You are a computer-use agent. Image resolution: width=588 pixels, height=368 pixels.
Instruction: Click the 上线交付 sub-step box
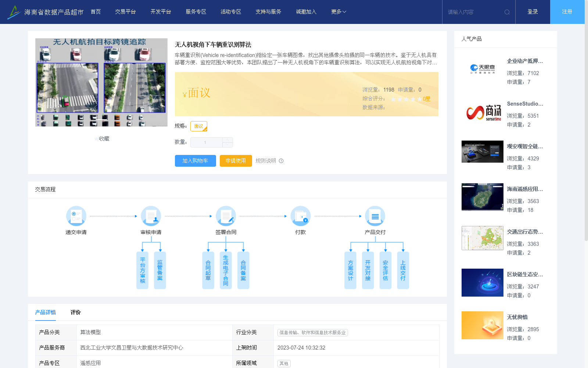(403, 270)
